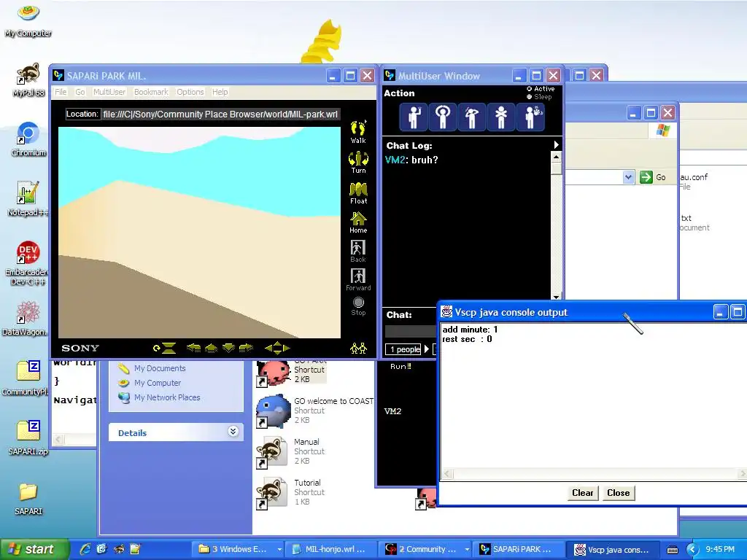Screen dimensions: 747x560
Task: Open My Computer link in Explorer sidebar
Action: coord(158,383)
